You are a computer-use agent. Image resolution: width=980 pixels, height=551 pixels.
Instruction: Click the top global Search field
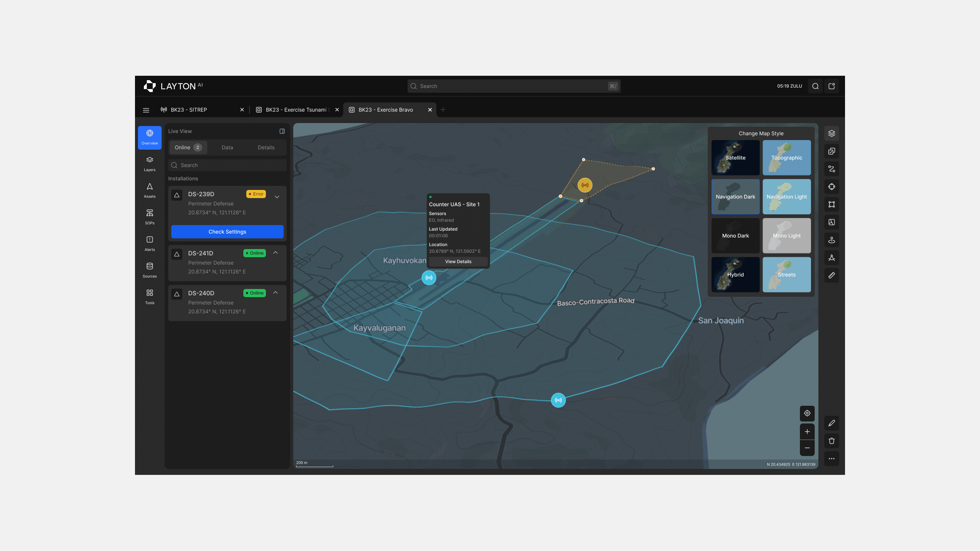tap(514, 86)
